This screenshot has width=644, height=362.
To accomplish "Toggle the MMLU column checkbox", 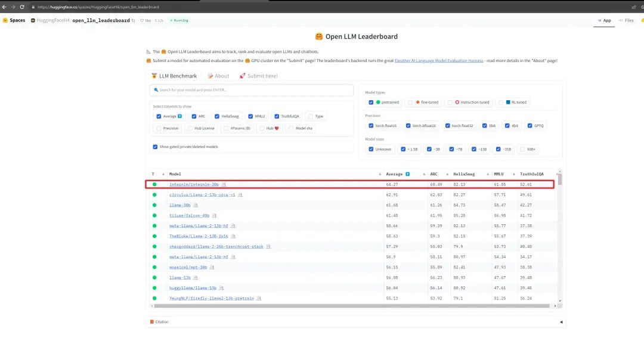I will pyautogui.click(x=250, y=116).
